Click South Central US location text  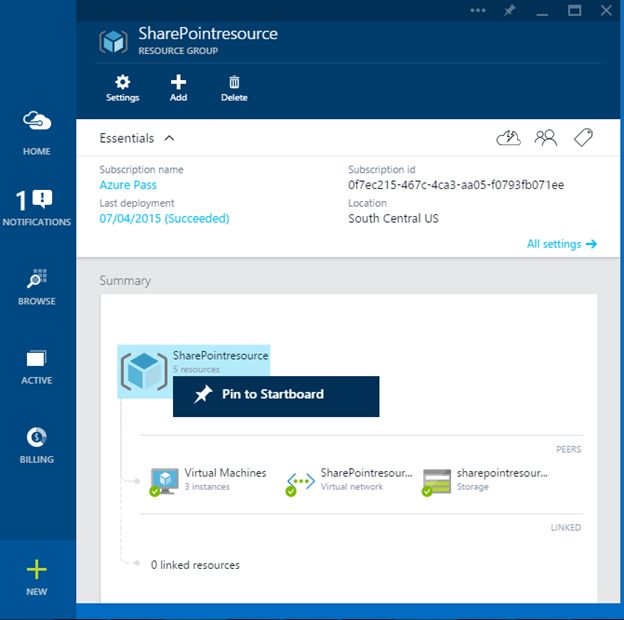[x=393, y=218]
